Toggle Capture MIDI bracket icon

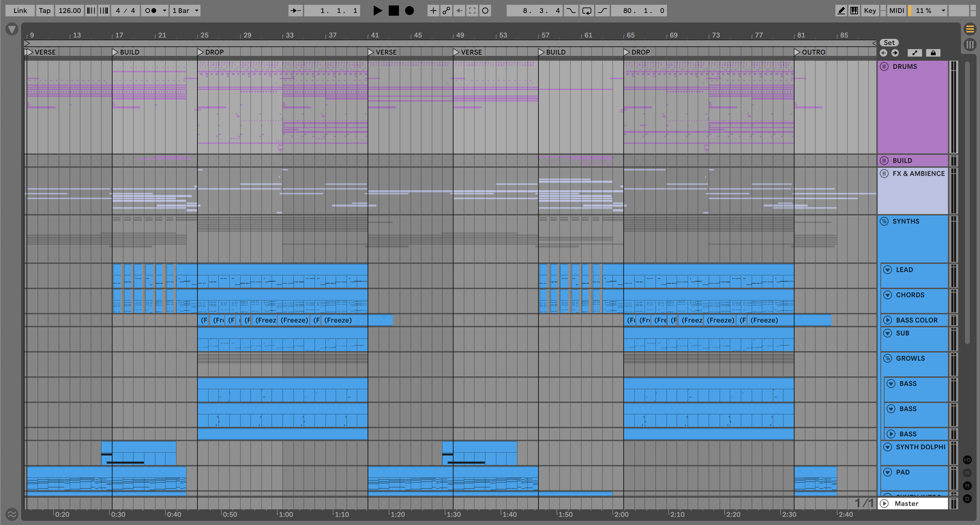[x=472, y=11]
